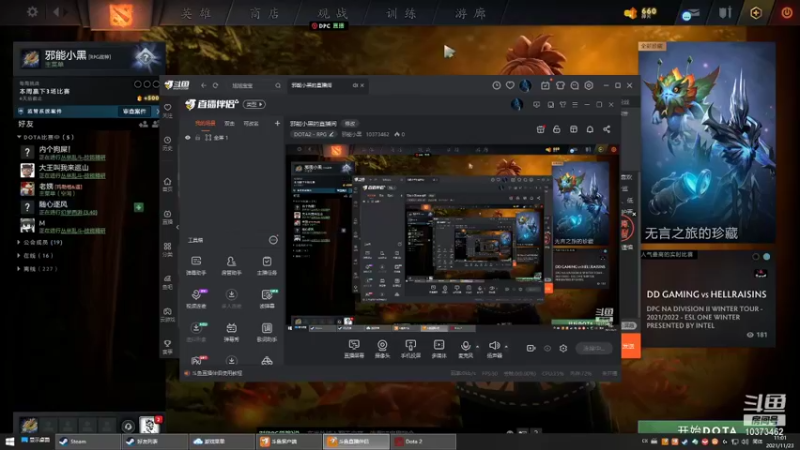The height and width of the screenshot is (450, 800).
Task: Collapse the left panel with arrow handle
Action: click(178, 227)
